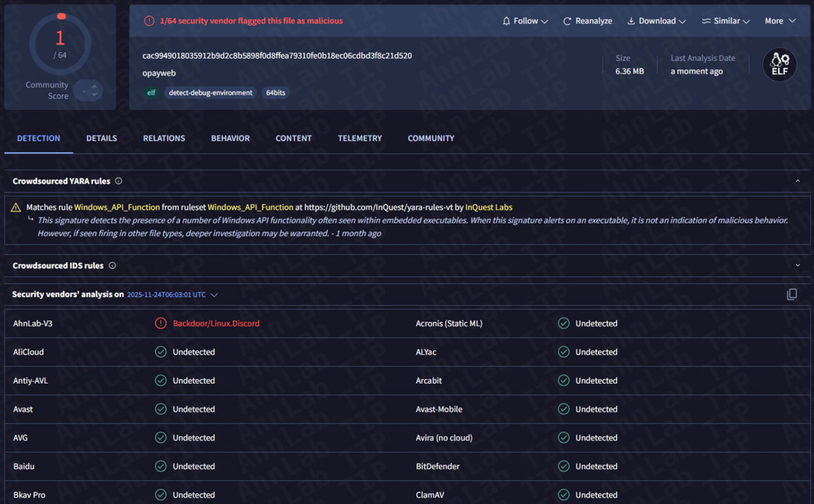Viewport: 814px width, 504px height.
Task: Open the analysis date dropdown chevron
Action: click(214, 295)
